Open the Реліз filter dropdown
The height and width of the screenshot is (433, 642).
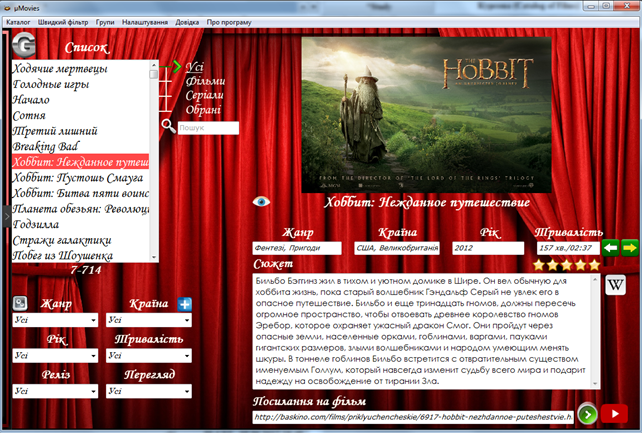(55, 391)
